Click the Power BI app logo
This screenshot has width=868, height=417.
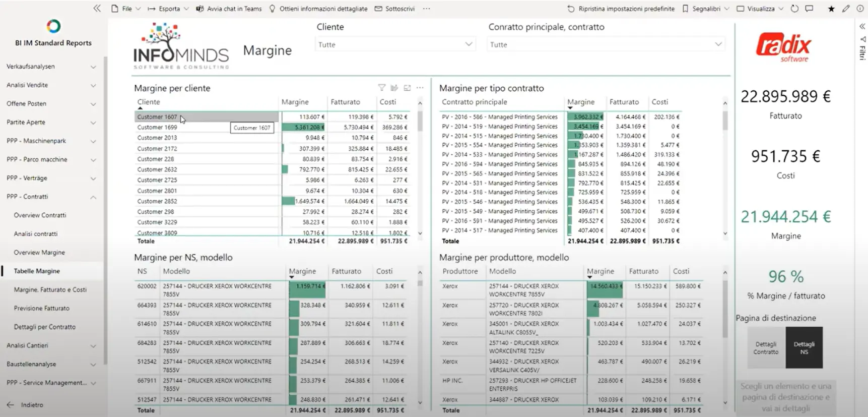53,26
